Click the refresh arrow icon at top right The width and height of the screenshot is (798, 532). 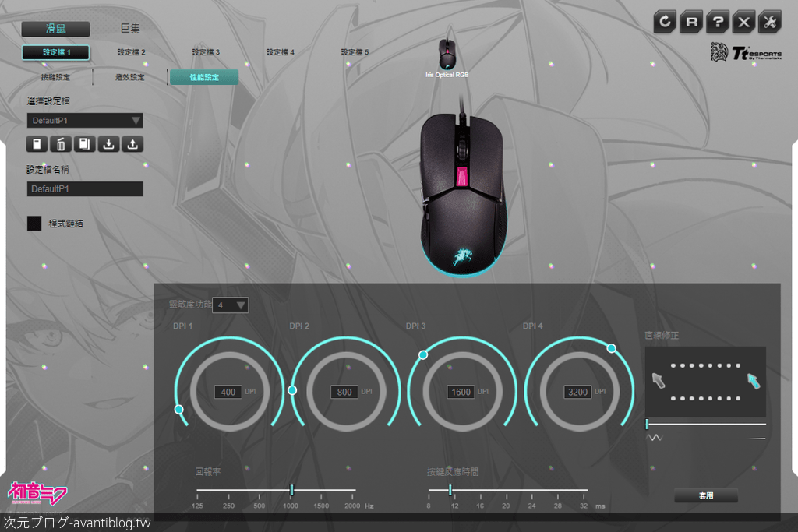pos(665,22)
